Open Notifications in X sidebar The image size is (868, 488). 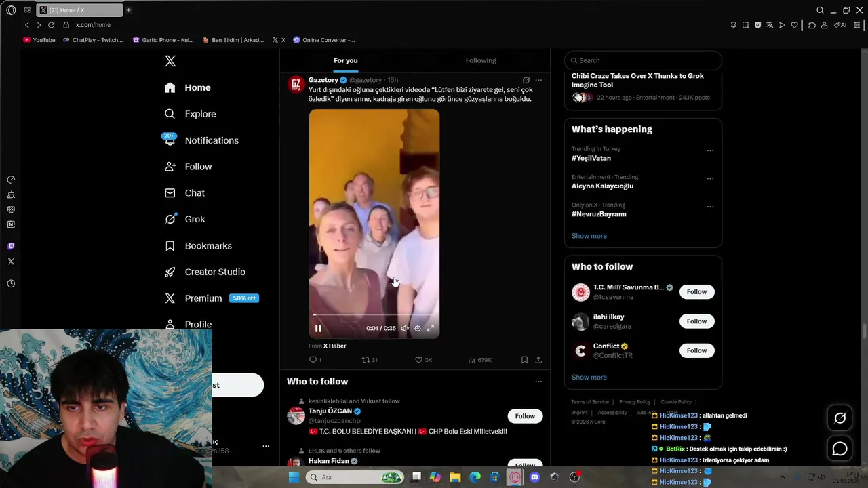[201, 140]
